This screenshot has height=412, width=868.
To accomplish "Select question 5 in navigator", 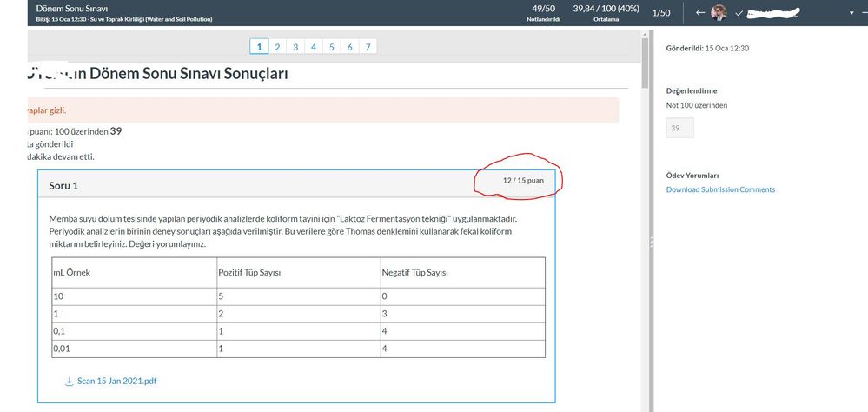I will tap(332, 47).
